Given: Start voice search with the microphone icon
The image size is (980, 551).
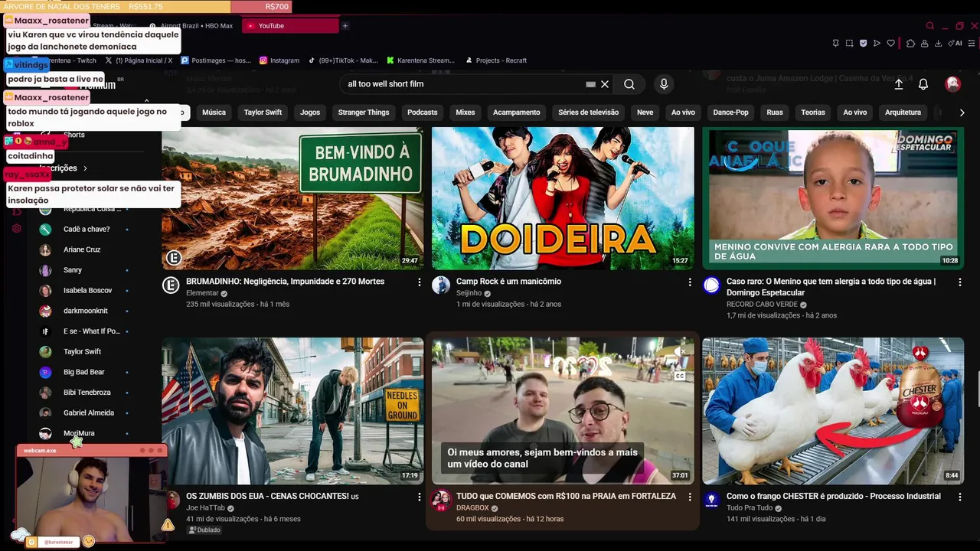Looking at the screenshot, I should point(664,84).
